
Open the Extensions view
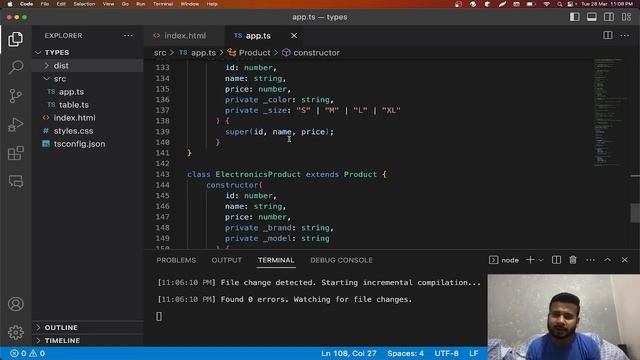click(16, 153)
